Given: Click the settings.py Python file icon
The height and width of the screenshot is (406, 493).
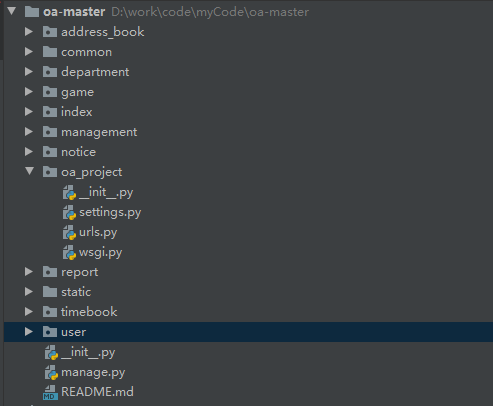Looking at the screenshot, I should 69,212.
